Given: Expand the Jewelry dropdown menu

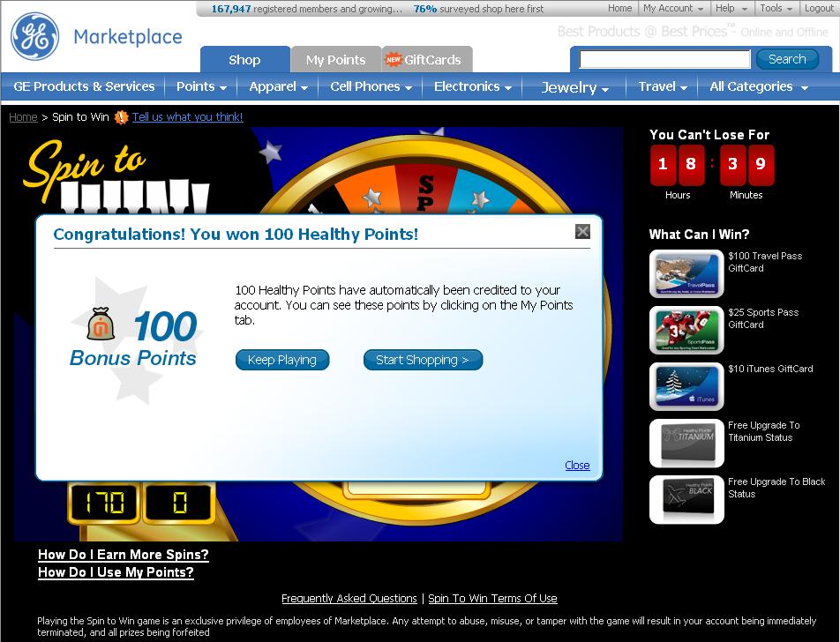Looking at the screenshot, I should click(x=574, y=86).
